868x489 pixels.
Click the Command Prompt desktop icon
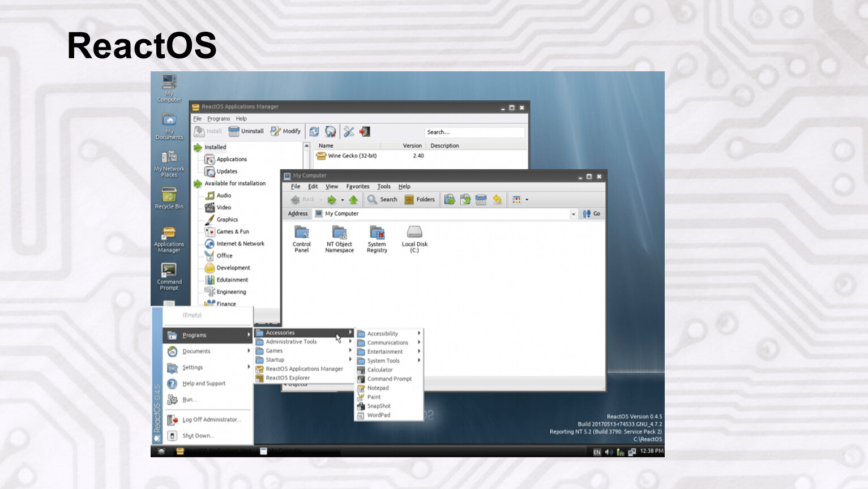169,276
